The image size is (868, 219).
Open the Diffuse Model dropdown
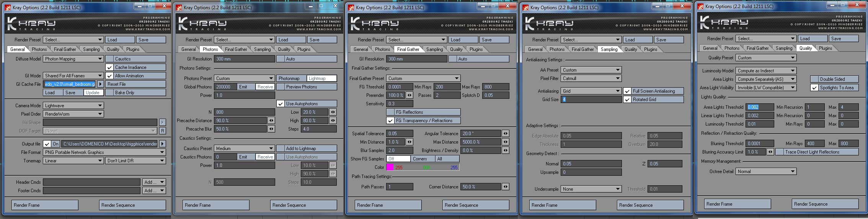(x=73, y=59)
